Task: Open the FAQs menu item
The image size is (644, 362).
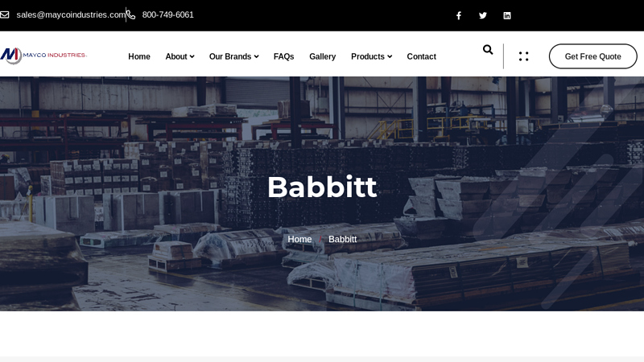Action: (x=284, y=56)
